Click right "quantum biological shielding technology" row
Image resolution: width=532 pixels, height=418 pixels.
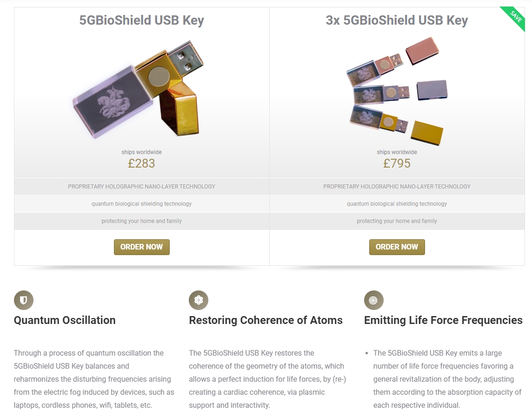pyautogui.click(x=397, y=204)
